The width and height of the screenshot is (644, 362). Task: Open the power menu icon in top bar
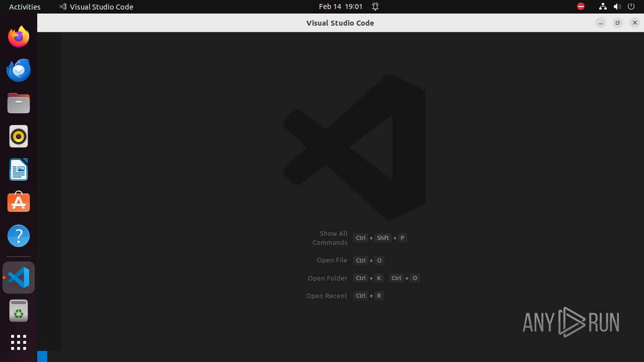[x=631, y=7]
